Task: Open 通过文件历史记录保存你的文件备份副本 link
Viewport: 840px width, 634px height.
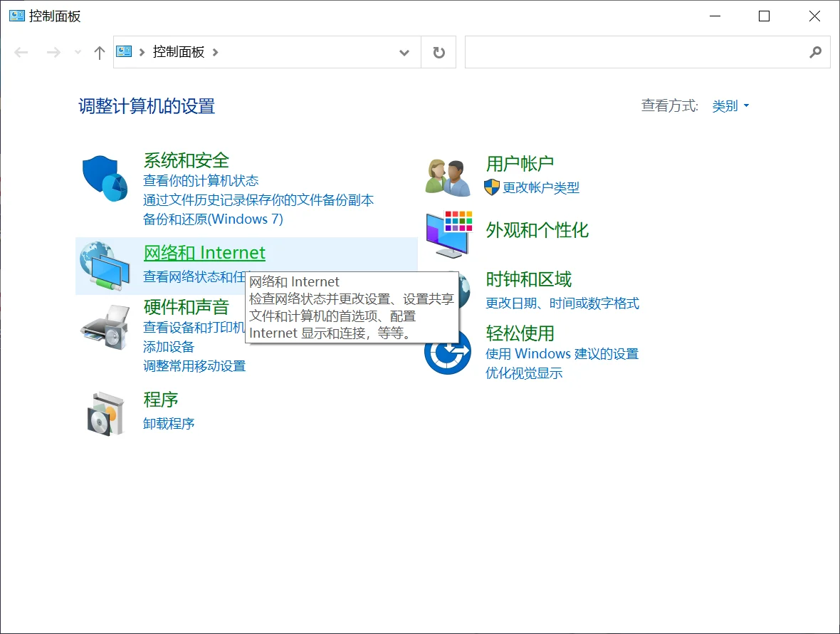Action: pos(258,200)
